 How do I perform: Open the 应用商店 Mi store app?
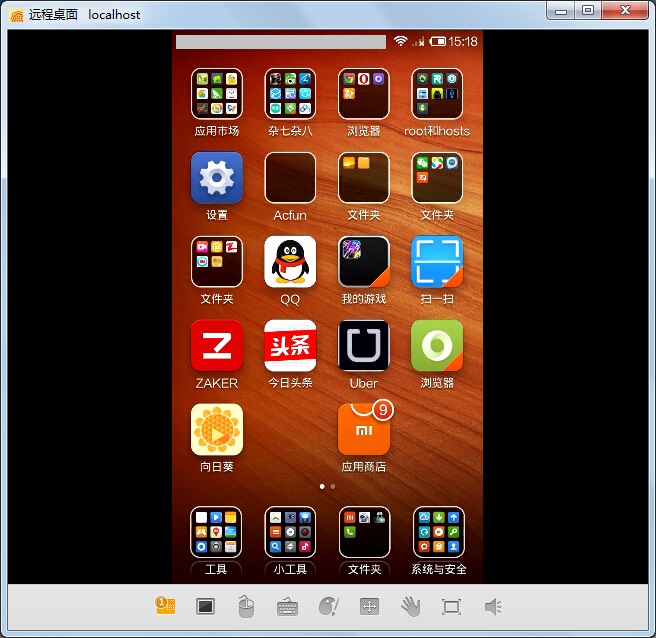364,430
